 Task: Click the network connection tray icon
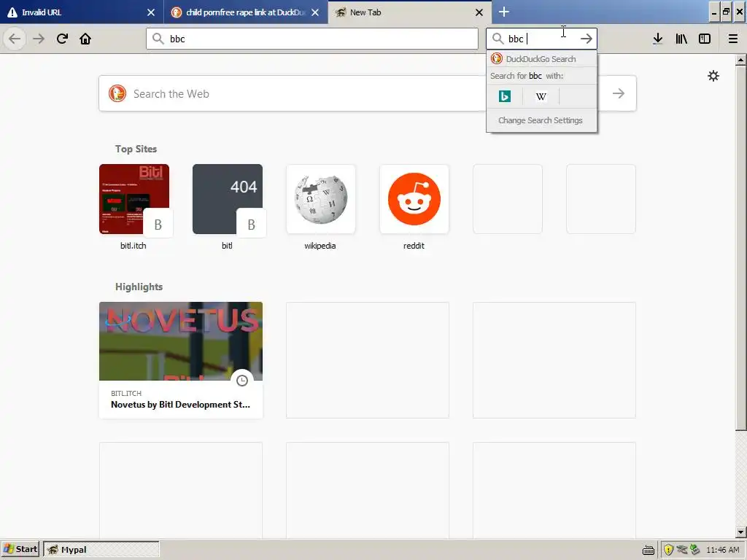(x=682, y=550)
